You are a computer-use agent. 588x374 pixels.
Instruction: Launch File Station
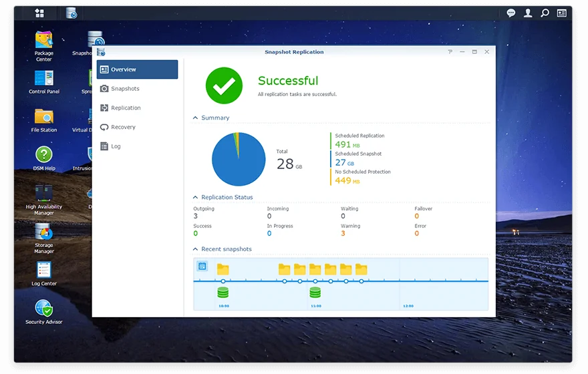44,117
